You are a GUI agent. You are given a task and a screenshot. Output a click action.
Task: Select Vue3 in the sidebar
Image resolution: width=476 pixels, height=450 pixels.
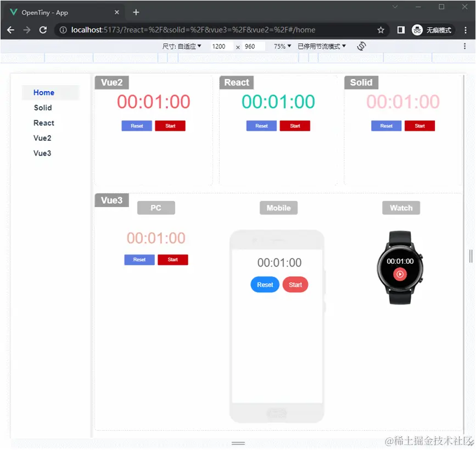point(42,153)
